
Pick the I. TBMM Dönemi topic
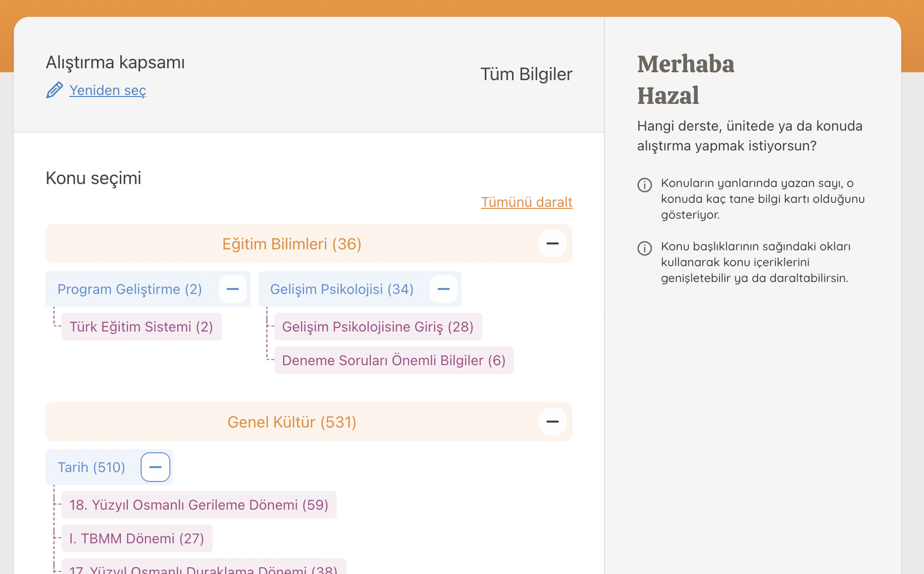137,538
